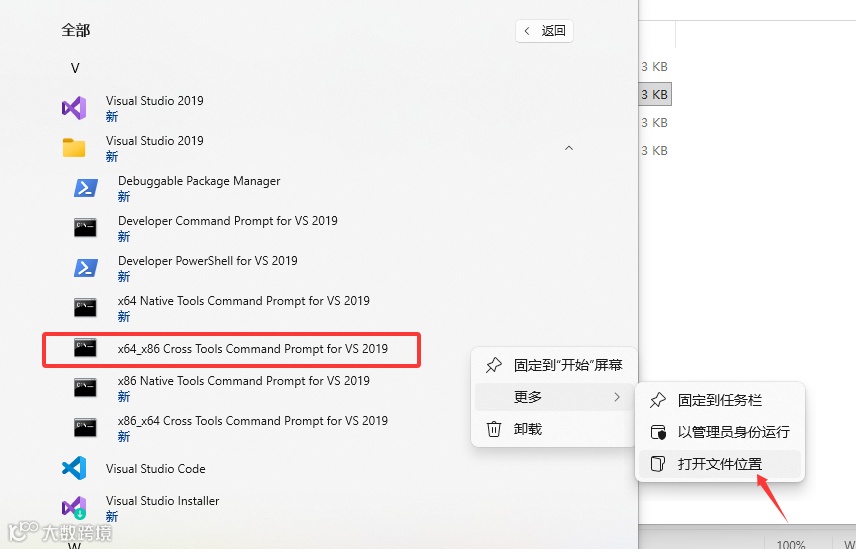Open Visual Studio Installer from the list
The image size is (856, 549).
click(x=162, y=501)
